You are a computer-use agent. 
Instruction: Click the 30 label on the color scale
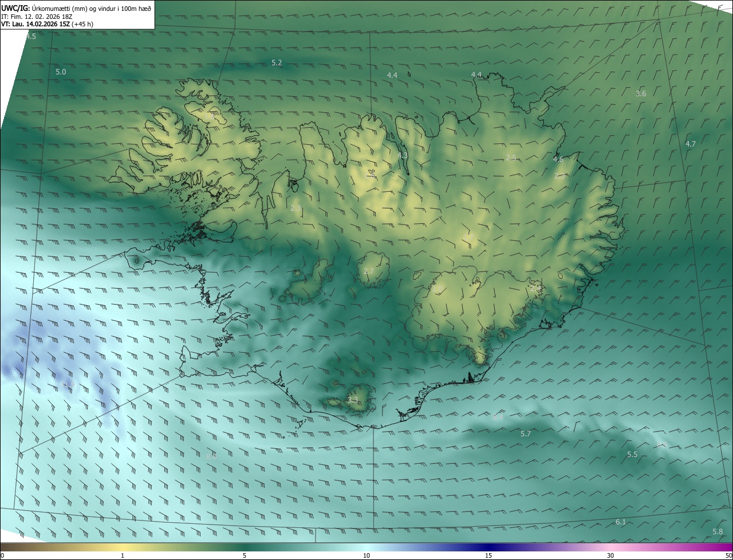[610, 555]
